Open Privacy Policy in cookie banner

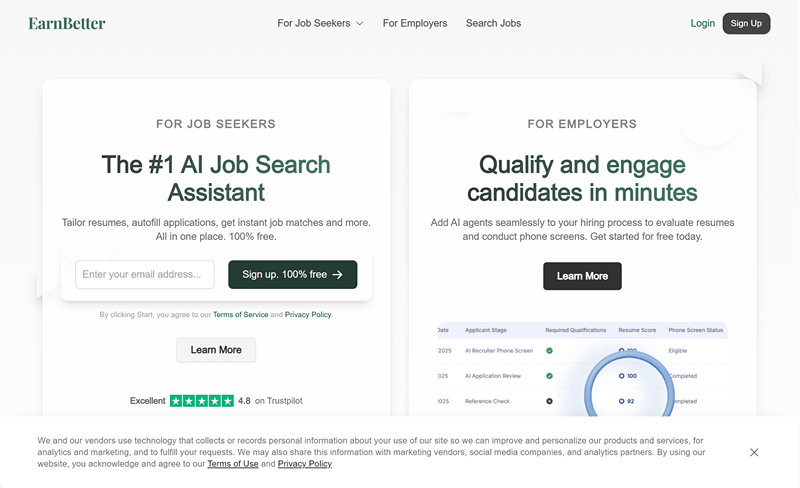click(305, 463)
